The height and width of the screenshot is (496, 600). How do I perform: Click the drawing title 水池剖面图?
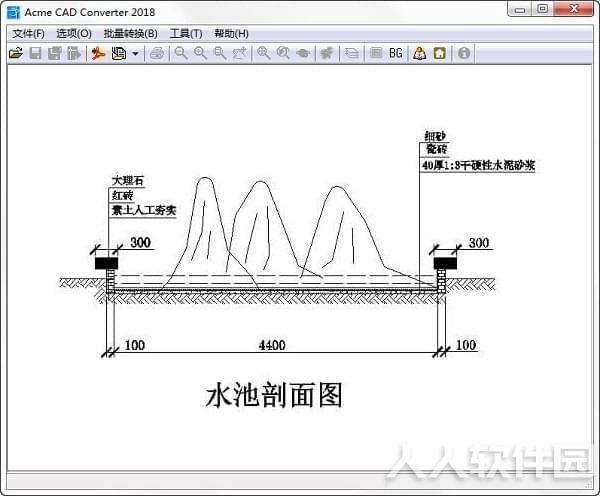[274, 395]
